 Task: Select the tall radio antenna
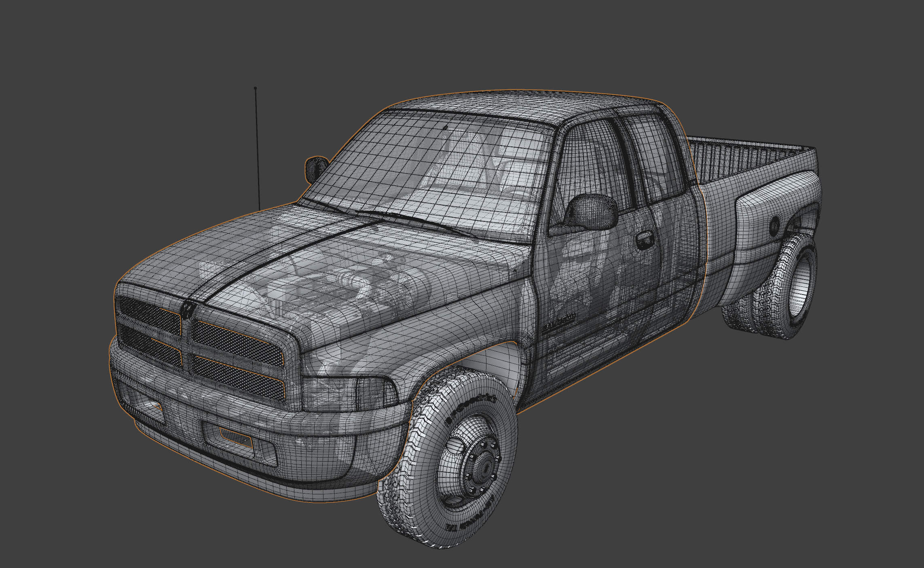257,150
